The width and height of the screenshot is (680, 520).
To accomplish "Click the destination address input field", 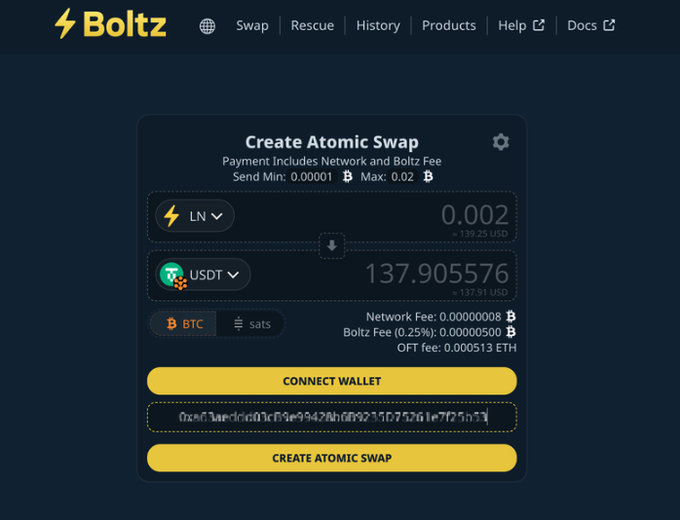I will tap(332, 416).
